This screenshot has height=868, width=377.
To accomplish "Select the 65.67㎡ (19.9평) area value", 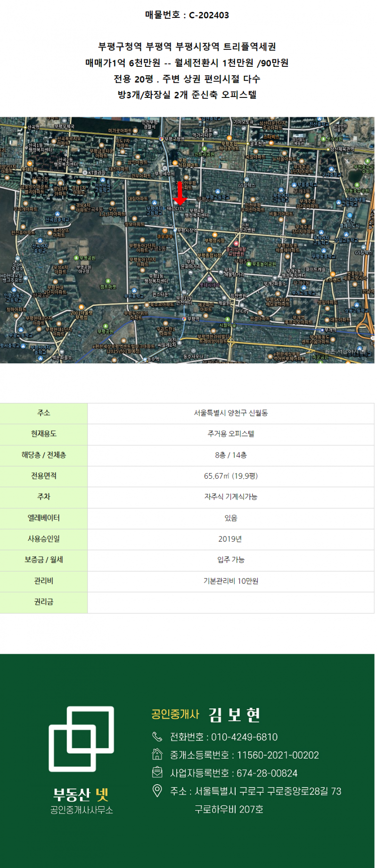I will point(230,476).
